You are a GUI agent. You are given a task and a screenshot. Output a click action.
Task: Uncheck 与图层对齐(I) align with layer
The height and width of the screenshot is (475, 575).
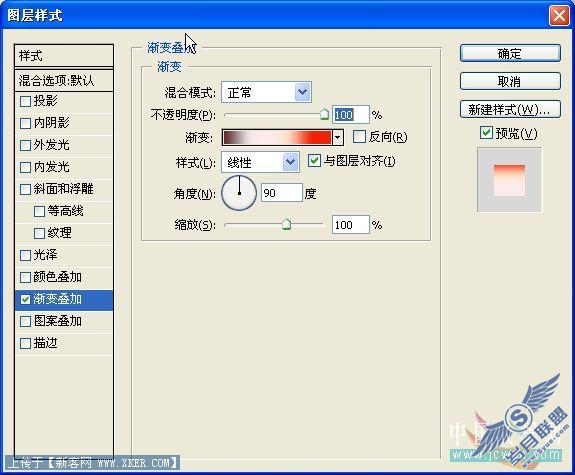pos(314,161)
